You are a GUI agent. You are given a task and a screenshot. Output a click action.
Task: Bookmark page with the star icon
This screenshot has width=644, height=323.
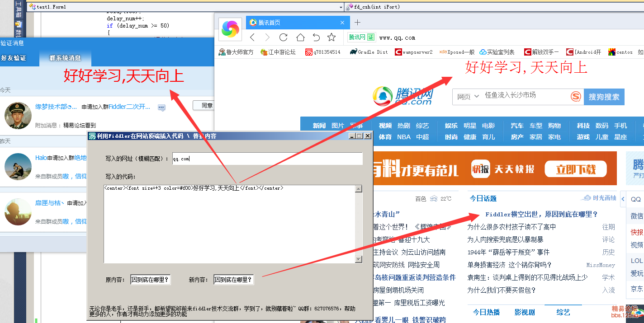point(331,37)
